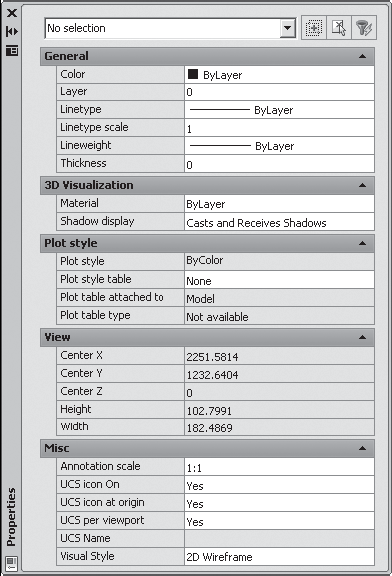
Task: Click the Quick Select funnel icon
Action: (364, 28)
